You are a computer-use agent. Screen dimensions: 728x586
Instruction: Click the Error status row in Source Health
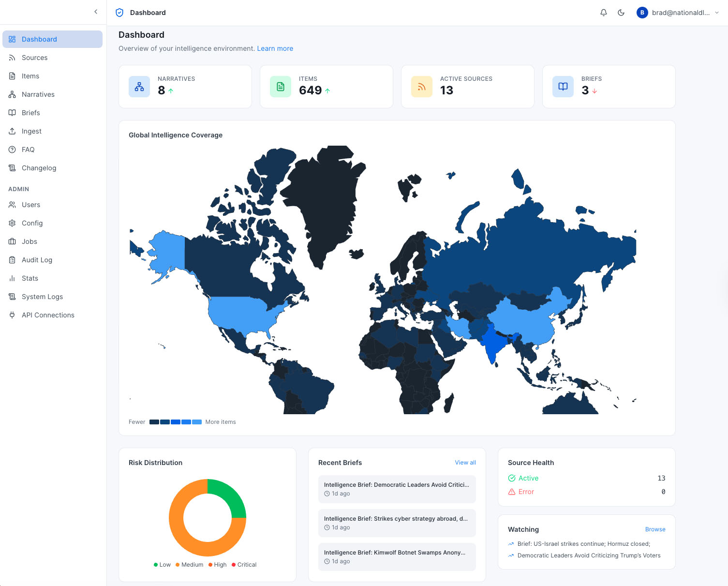[521, 491]
